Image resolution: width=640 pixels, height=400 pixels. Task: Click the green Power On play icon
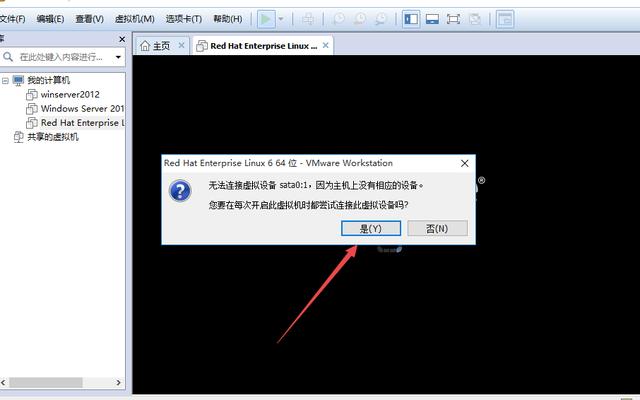266,19
